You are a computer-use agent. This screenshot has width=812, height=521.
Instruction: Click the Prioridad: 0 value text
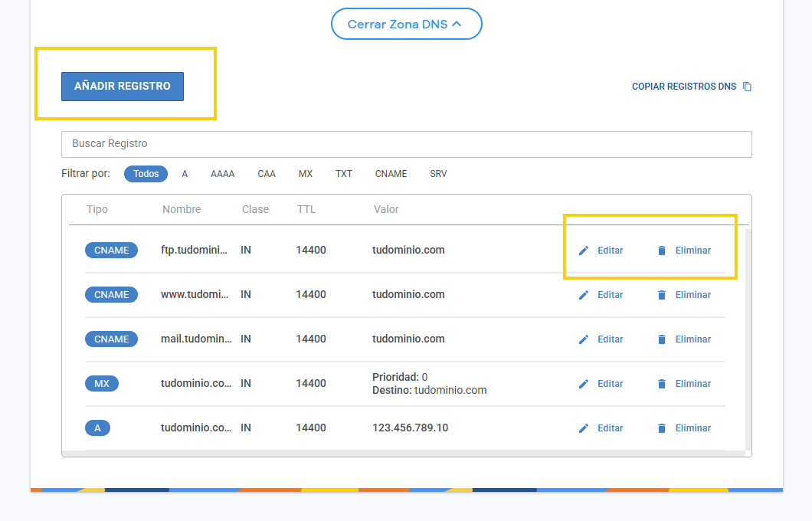click(400, 377)
